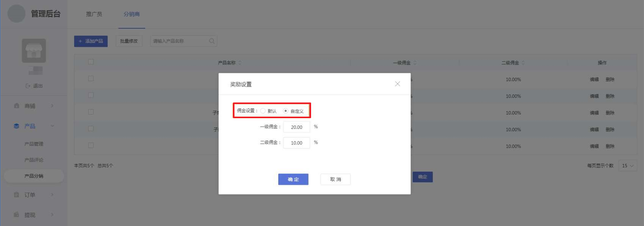This screenshot has width=644, height=226.
Task: Click the store thumbnail image in sidebar
Action: [34, 50]
